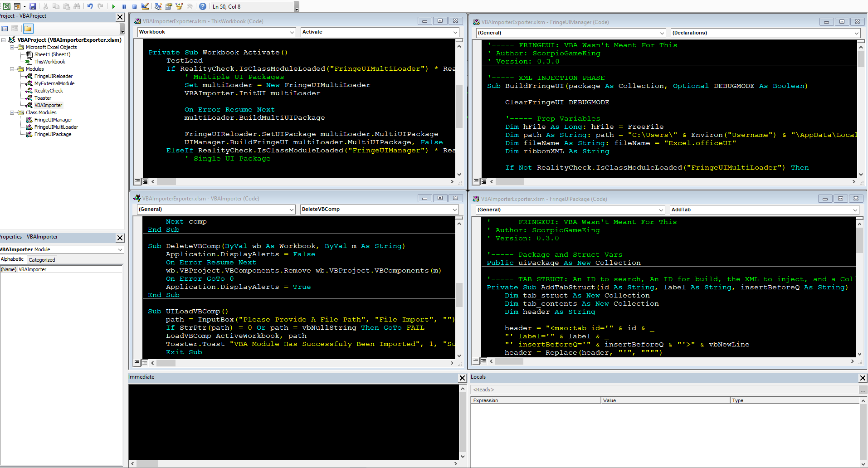This screenshot has width=868, height=468.
Task: Collapse the Modules folder in project tree
Action: (x=12, y=69)
